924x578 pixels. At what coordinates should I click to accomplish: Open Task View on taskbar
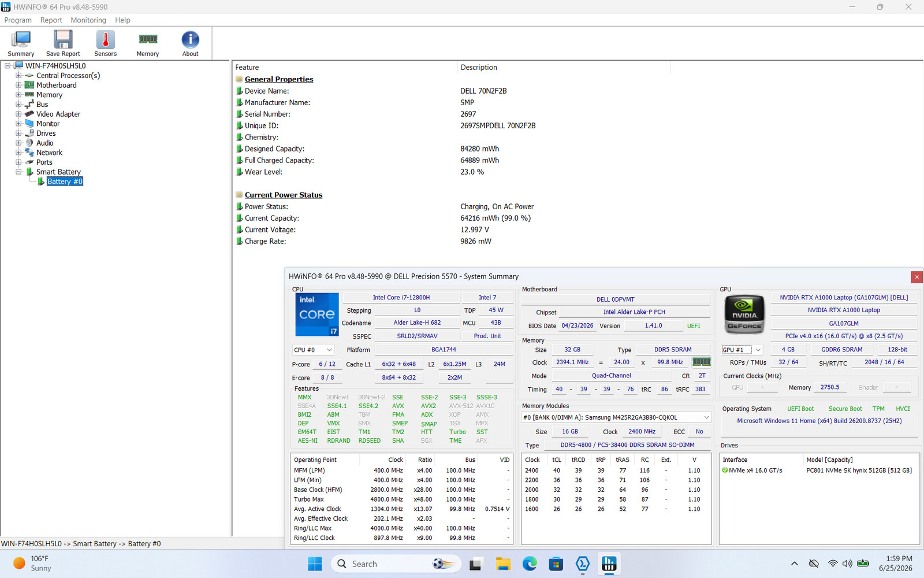tap(475, 564)
